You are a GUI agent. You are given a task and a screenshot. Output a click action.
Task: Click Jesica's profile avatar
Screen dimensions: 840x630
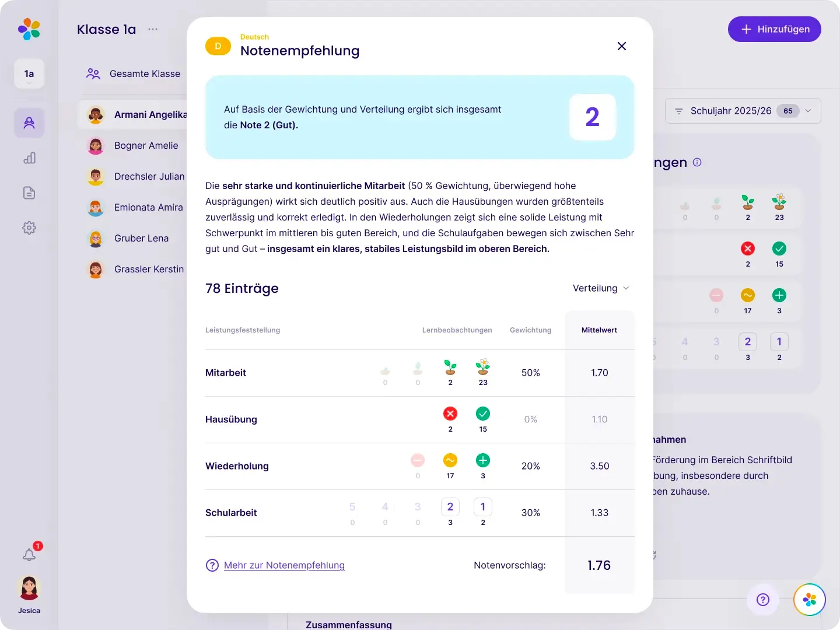click(29, 588)
